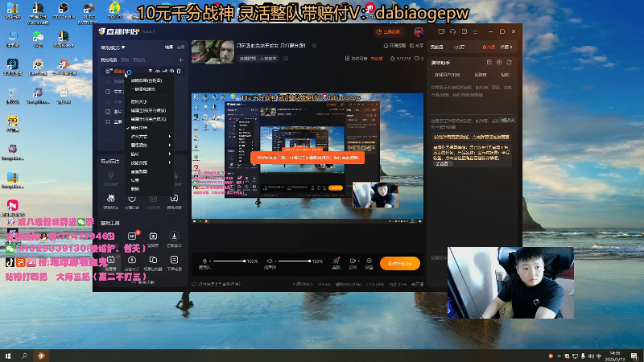Click the 主播数据 button in title bar
The width and height of the screenshot is (644, 362).
(x=389, y=31)
